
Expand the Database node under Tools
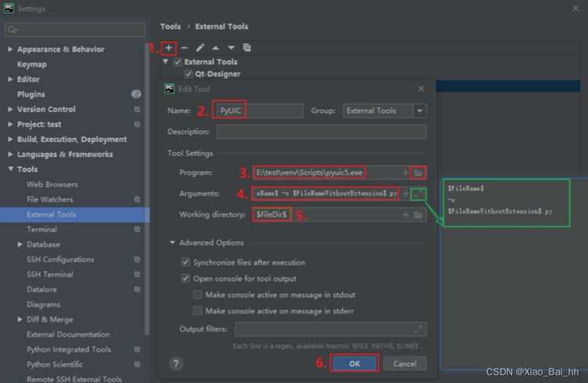tap(20, 244)
